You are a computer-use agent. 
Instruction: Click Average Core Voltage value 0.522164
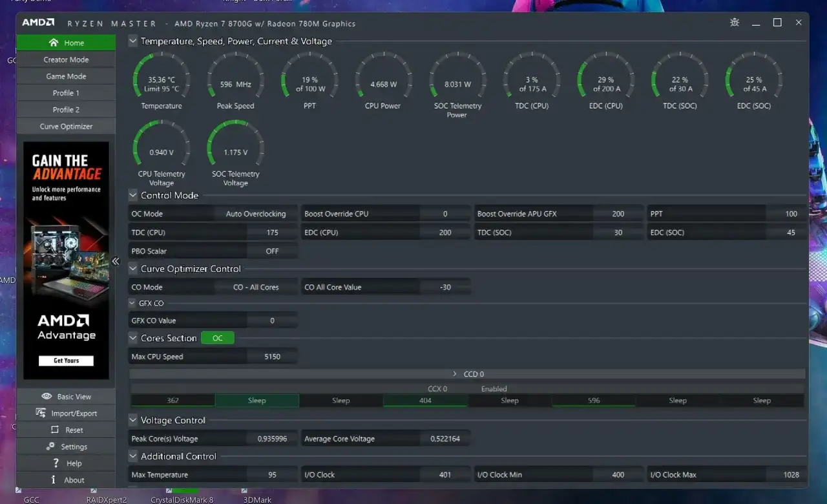click(445, 439)
